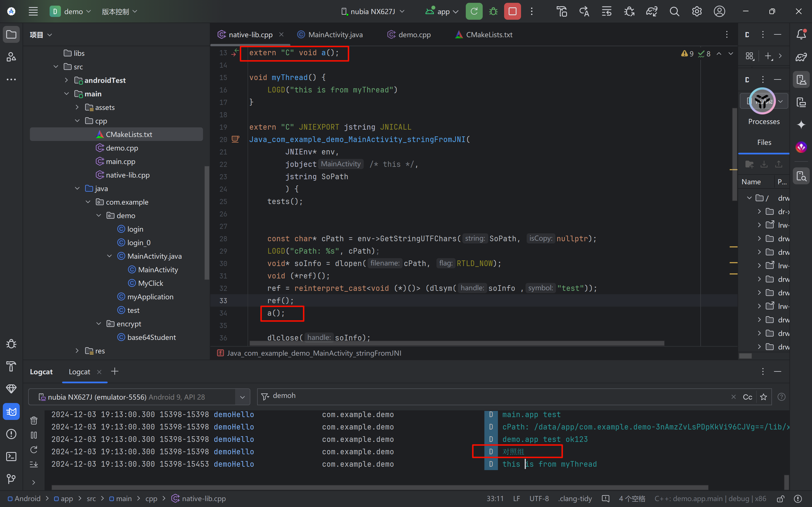This screenshot has height=507, width=812.
Task: Toggle match case Cc in logcat filter
Action: coord(747,397)
